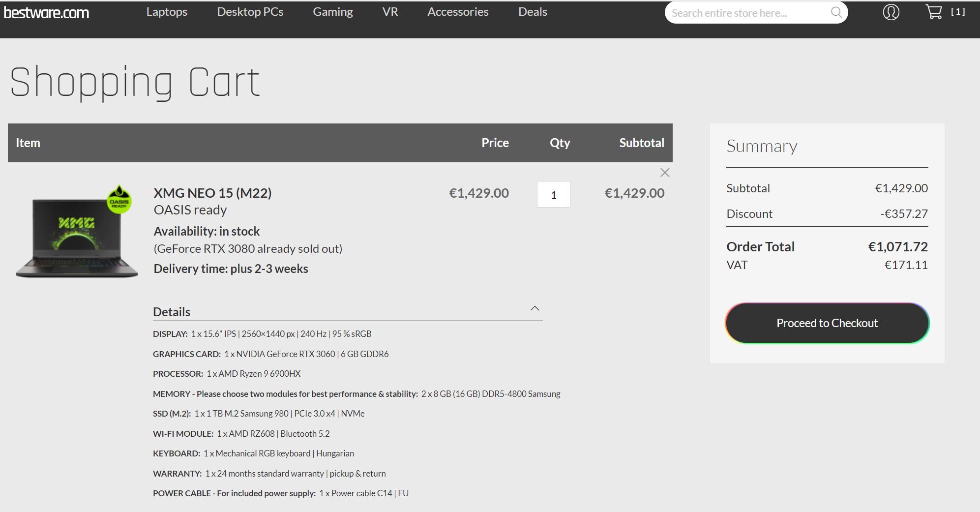Collapse the Details section chevron
Viewport: 980px width, 512px height.
[535, 308]
